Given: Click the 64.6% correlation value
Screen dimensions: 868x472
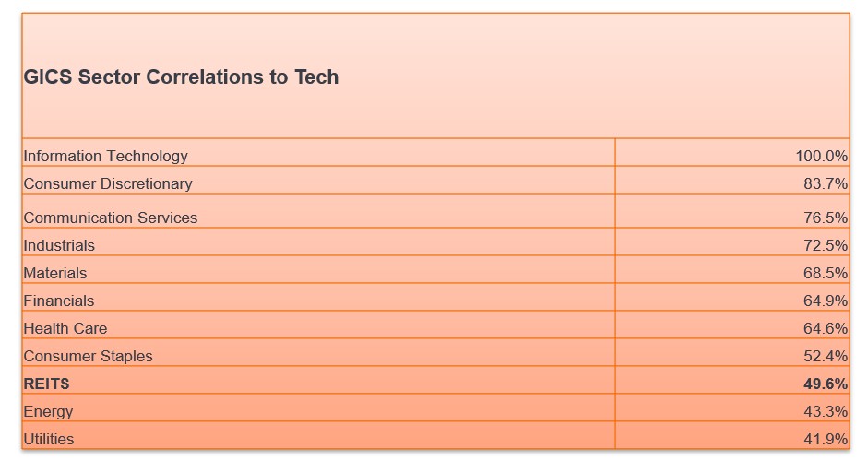Looking at the screenshot, I should pyautogui.click(x=825, y=328).
